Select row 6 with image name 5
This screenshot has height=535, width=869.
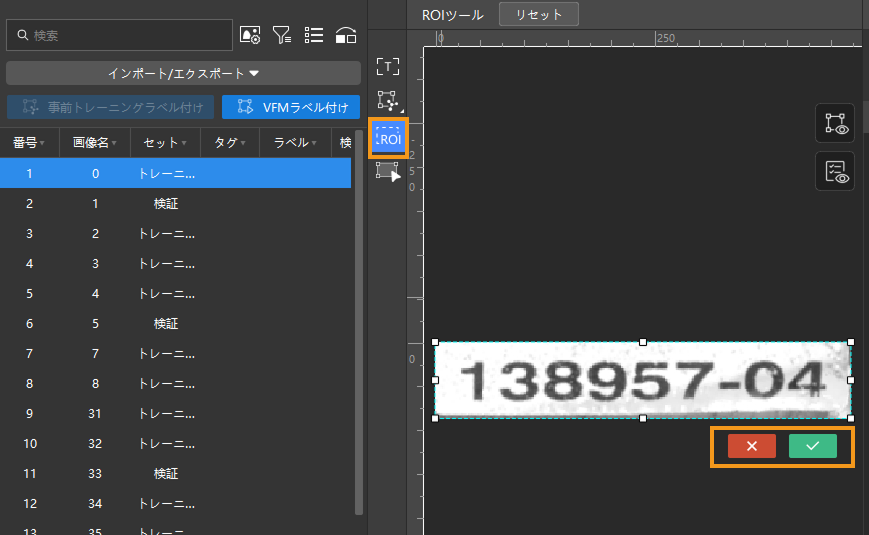pos(176,323)
